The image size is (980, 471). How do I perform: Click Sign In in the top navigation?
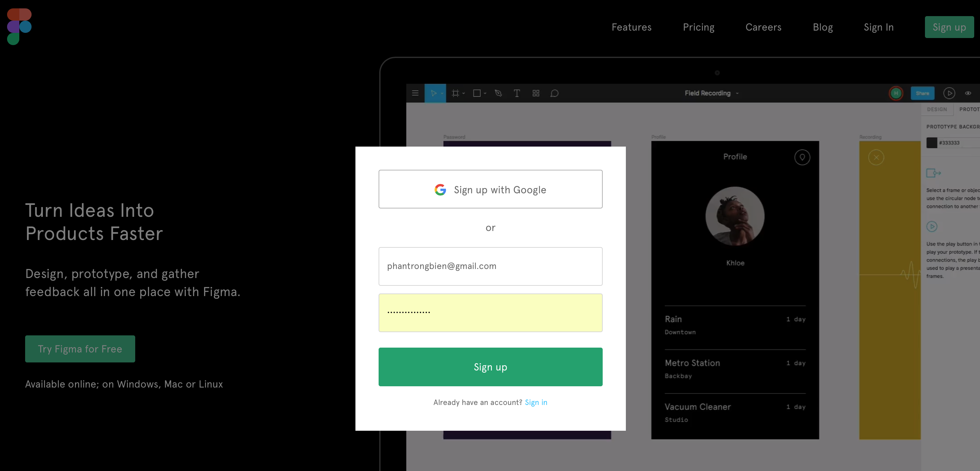tap(878, 27)
